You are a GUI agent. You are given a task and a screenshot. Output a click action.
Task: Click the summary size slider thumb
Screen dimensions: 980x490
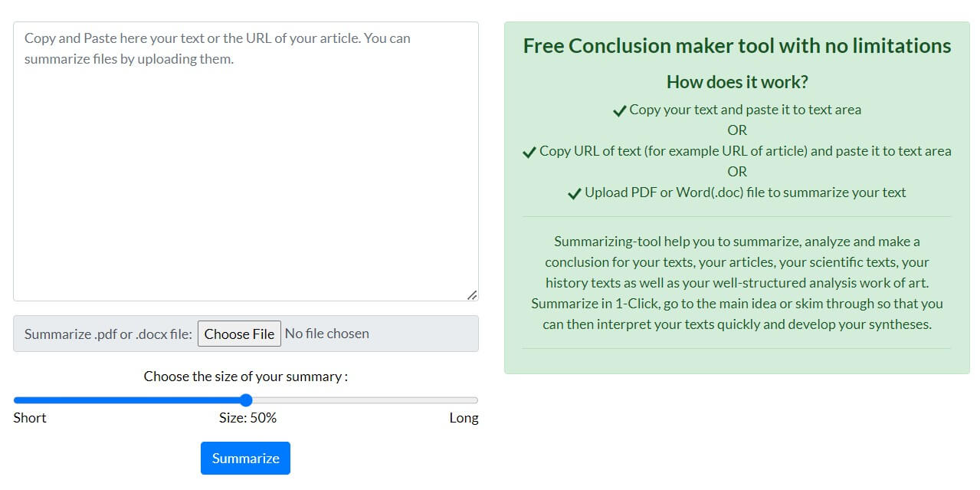coord(246,400)
